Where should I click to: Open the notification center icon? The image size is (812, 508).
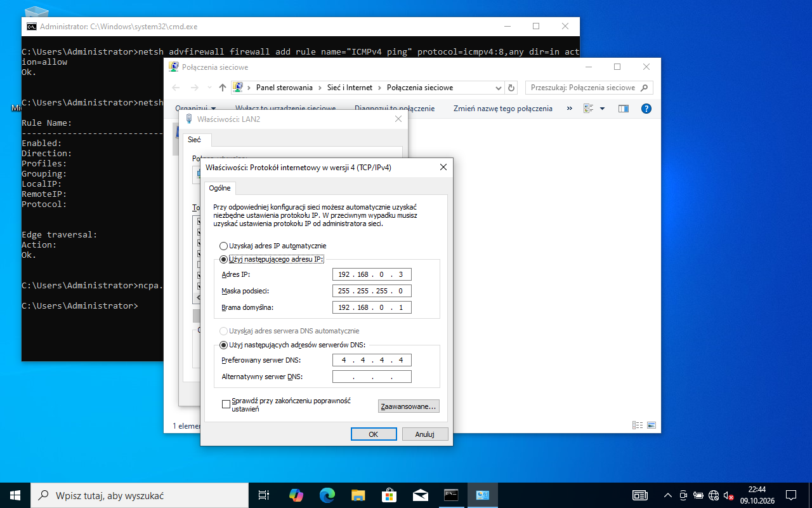(x=791, y=495)
